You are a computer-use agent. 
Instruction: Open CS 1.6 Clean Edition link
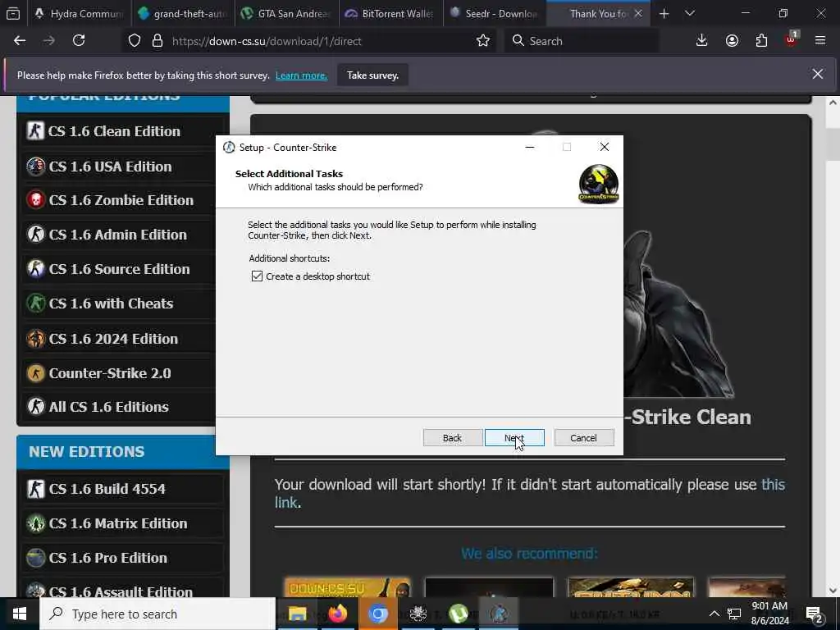click(114, 131)
